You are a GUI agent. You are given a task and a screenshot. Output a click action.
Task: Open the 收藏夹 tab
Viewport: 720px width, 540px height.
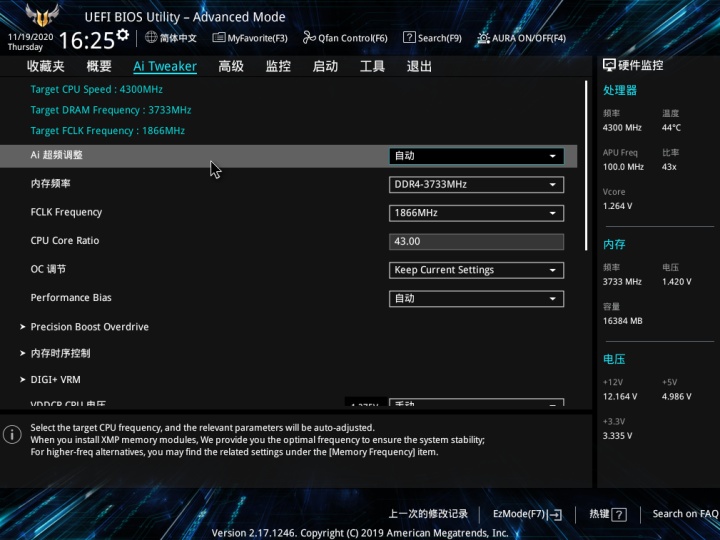[45, 66]
